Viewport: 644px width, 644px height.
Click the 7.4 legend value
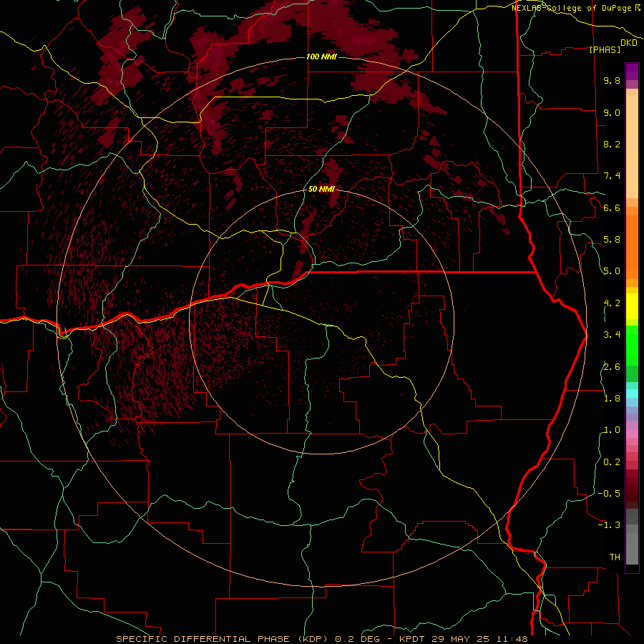(x=612, y=176)
